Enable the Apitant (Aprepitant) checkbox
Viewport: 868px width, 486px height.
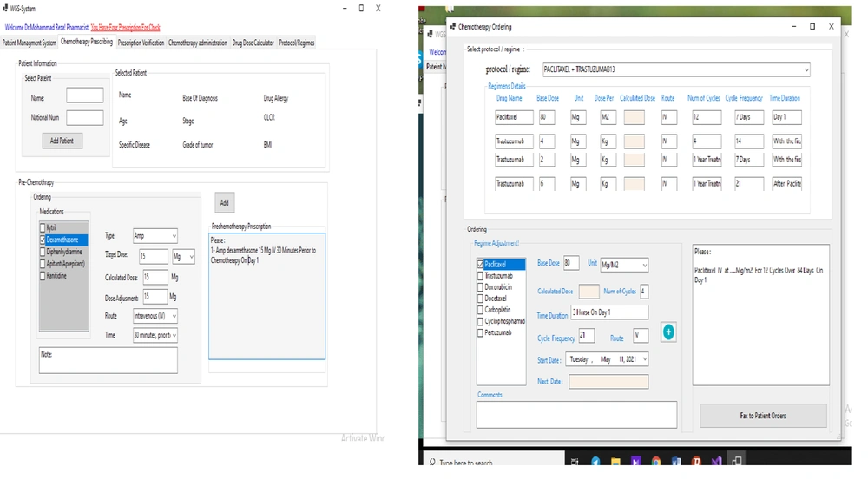coord(43,264)
